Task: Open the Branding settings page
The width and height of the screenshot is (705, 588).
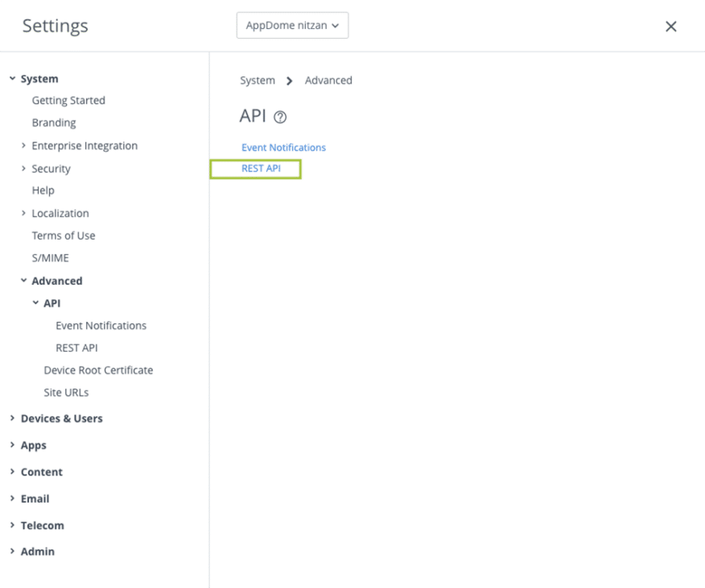Action: click(54, 122)
